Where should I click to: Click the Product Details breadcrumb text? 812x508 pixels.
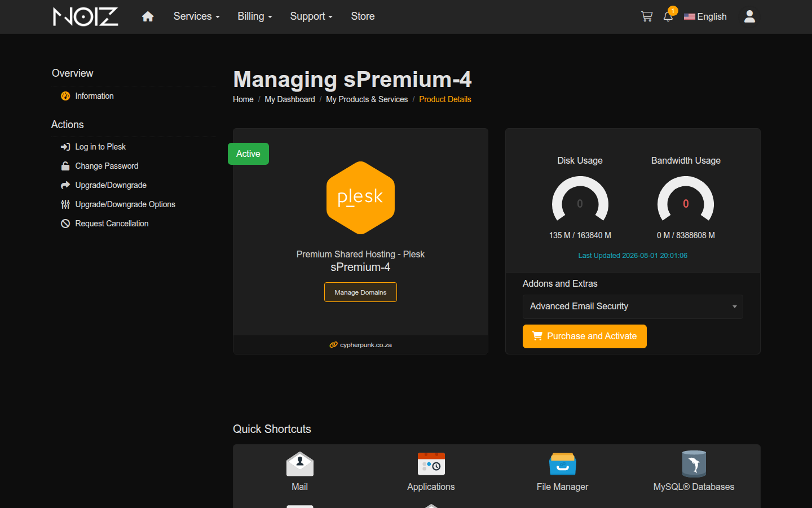(445, 99)
